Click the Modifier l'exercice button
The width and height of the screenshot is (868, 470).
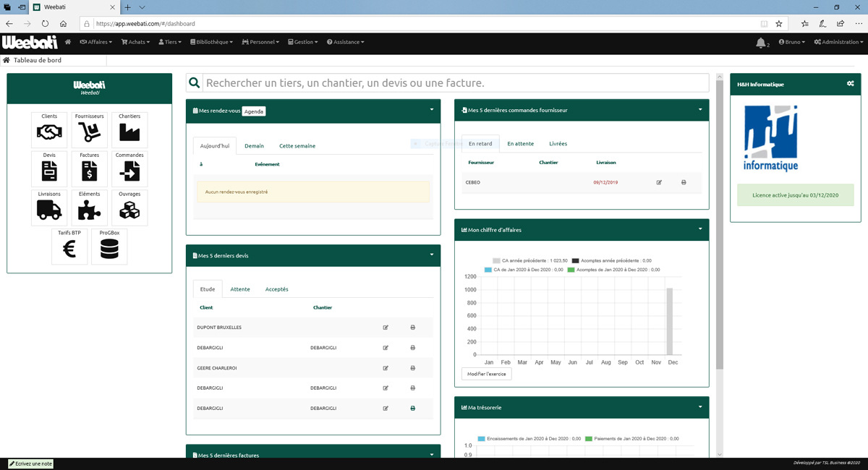(x=487, y=374)
